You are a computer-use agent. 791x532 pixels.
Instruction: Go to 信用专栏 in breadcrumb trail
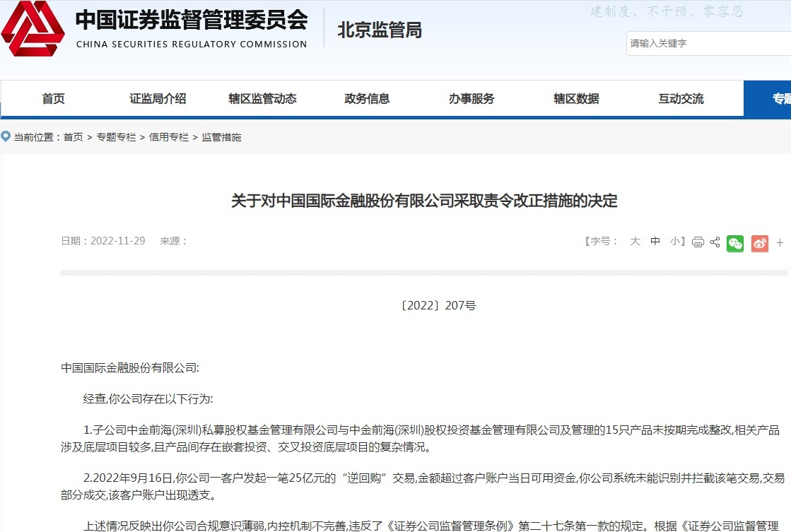pyautogui.click(x=168, y=137)
